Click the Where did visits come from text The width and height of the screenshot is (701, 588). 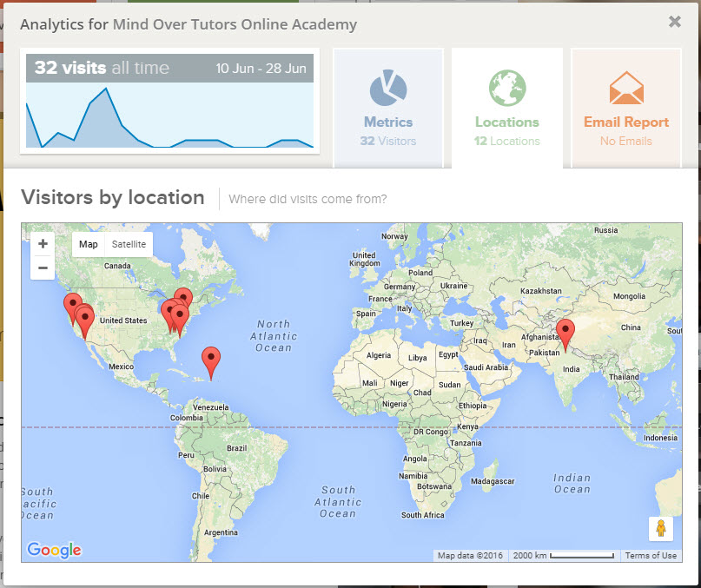point(308,199)
